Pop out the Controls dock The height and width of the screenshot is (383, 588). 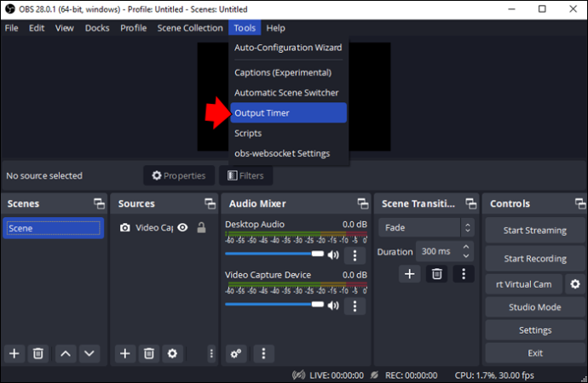click(580, 203)
